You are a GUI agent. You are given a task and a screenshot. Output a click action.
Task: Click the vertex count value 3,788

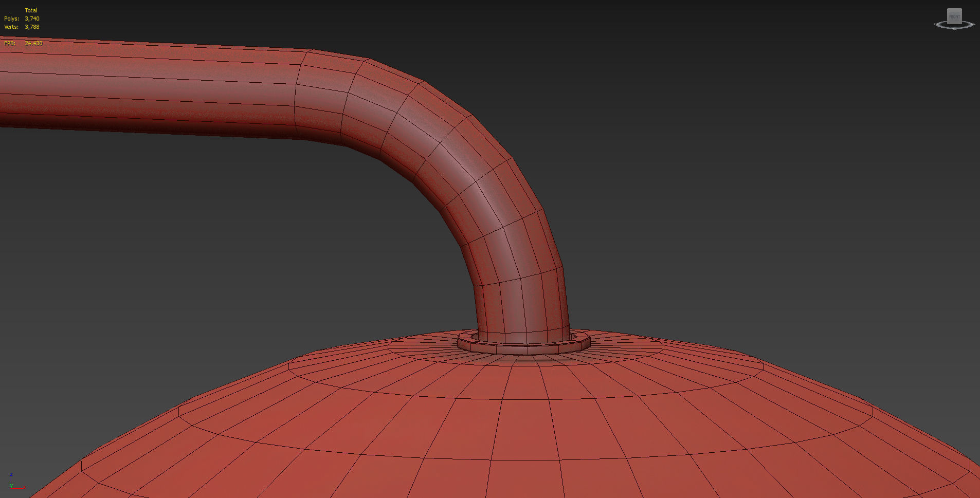coord(32,27)
